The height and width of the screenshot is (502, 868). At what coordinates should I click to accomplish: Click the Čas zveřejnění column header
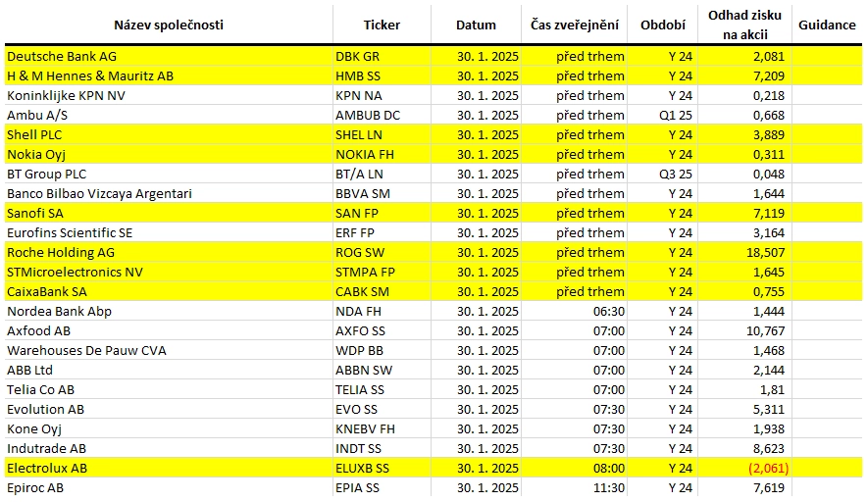[574, 25]
